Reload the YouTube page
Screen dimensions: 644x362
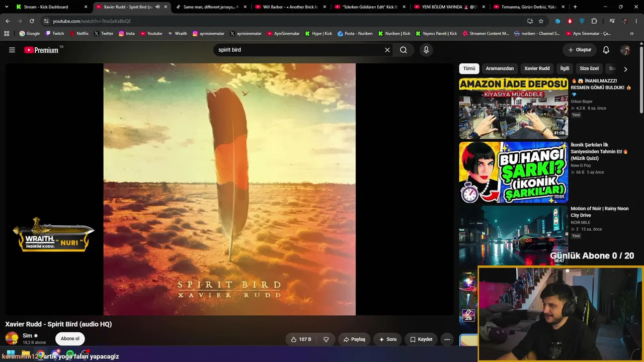click(x=32, y=21)
